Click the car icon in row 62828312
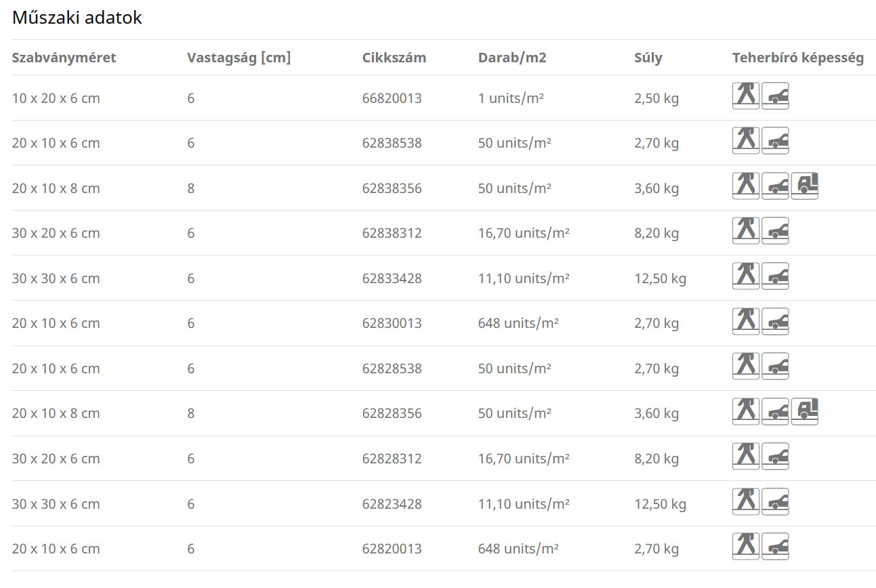 775,457
